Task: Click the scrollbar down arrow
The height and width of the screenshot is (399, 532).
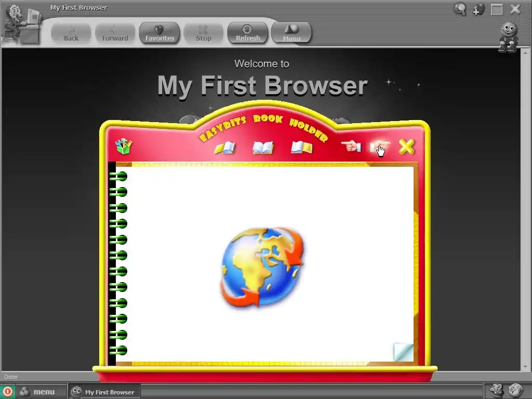Action: tap(525, 366)
